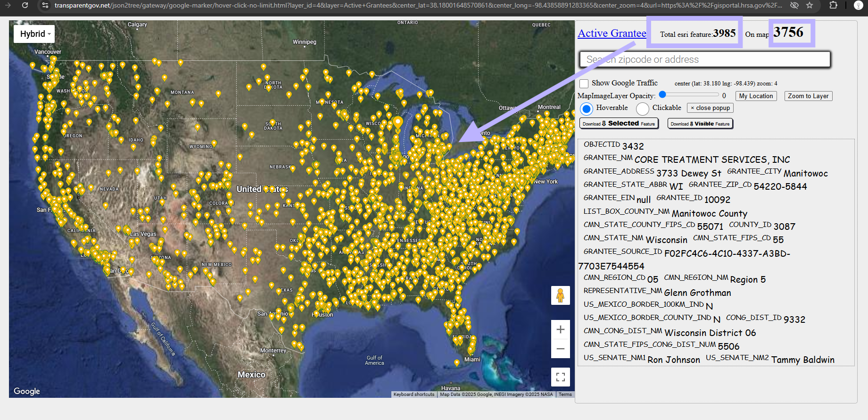Click the Monterrey map label
The image size is (868, 420).
[273, 351]
